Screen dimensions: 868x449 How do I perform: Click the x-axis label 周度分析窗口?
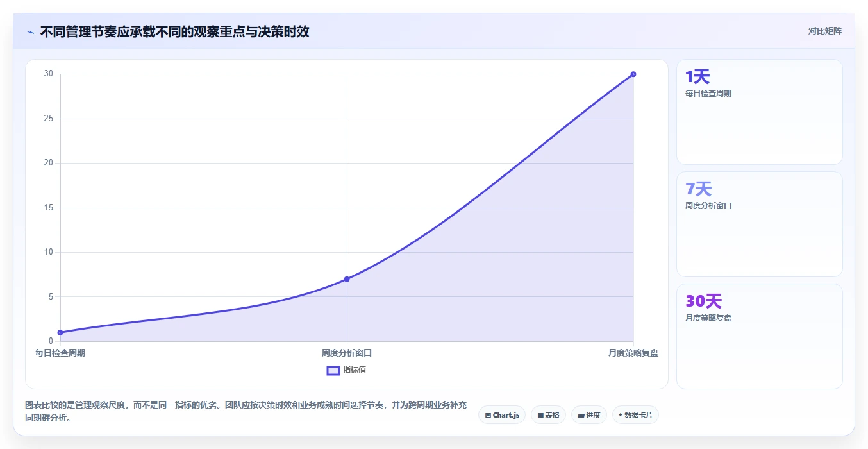pos(347,353)
